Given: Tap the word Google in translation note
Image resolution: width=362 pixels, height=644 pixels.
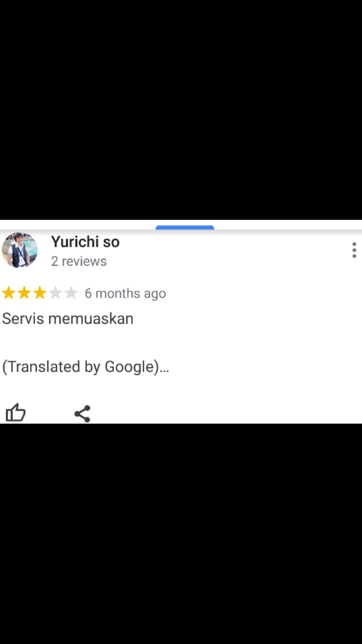Looking at the screenshot, I should coord(129,367).
